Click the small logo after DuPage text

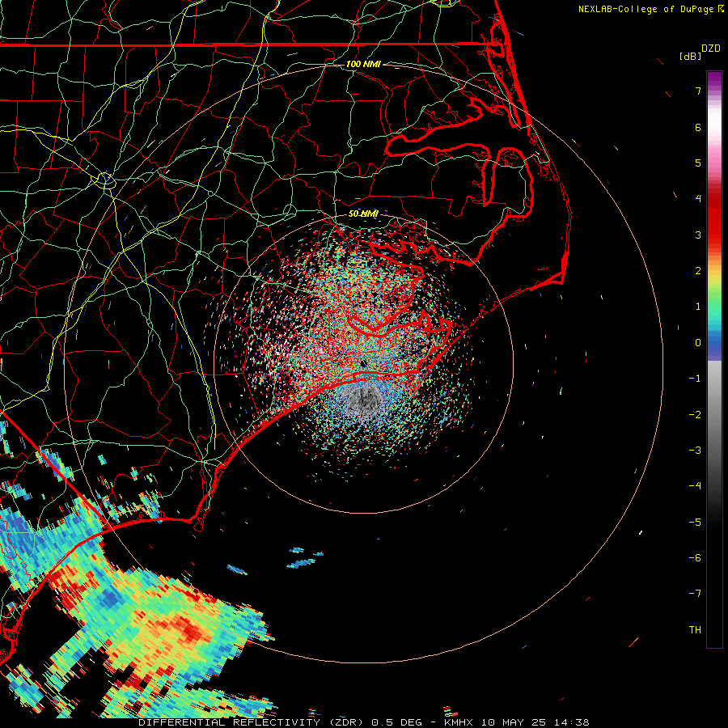(x=721, y=9)
